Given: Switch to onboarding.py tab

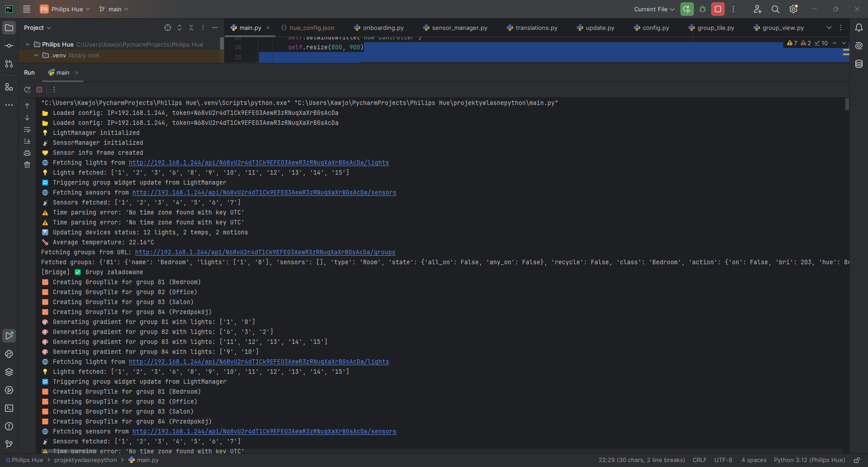Looking at the screenshot, I should [379, 28].
